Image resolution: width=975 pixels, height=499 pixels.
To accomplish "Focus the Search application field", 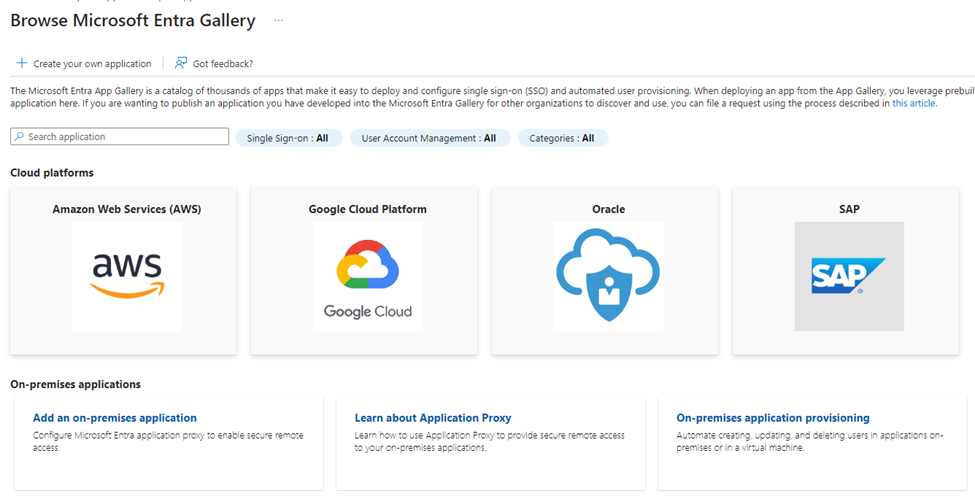I will [x=119, y=136].
